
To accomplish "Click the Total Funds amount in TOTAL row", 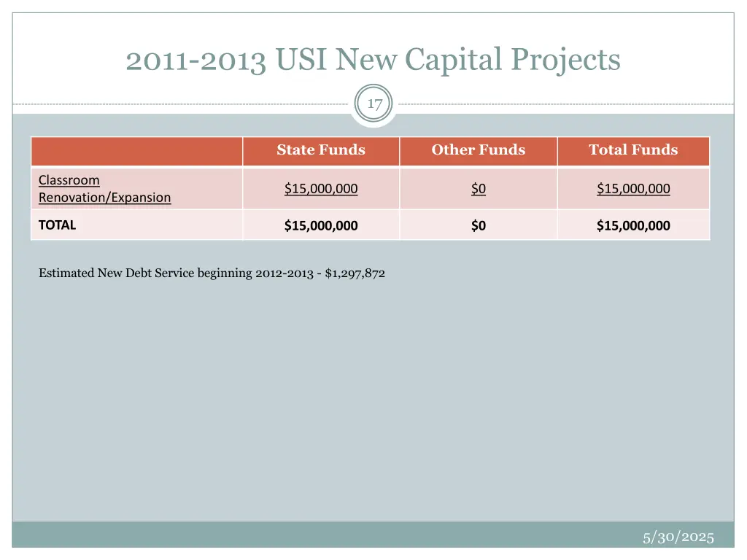I will tap(633, 225).
